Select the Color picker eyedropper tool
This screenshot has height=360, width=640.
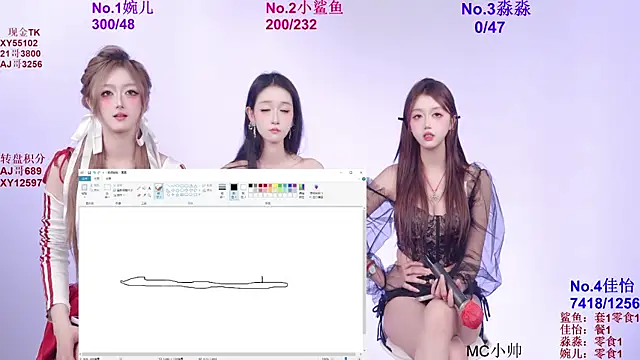[x=144, y=195]
